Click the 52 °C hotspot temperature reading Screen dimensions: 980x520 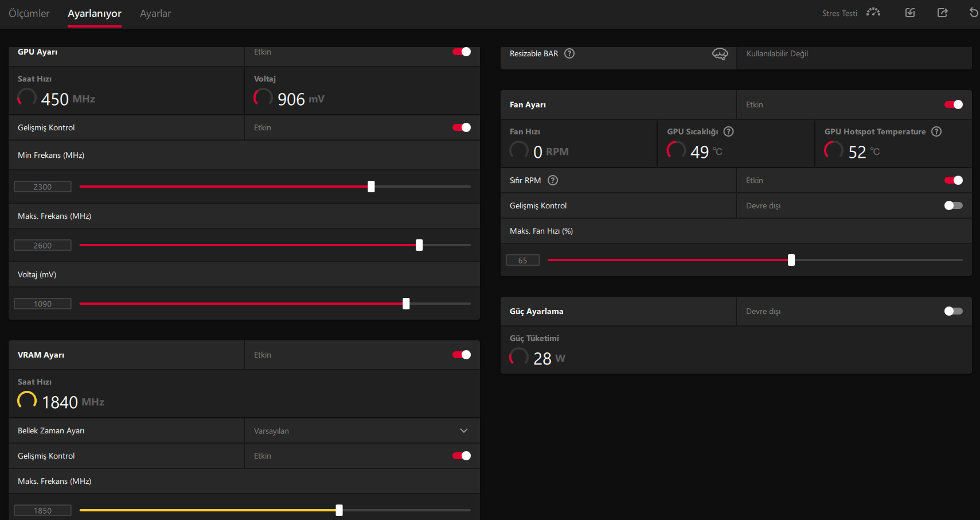(864, 152)
